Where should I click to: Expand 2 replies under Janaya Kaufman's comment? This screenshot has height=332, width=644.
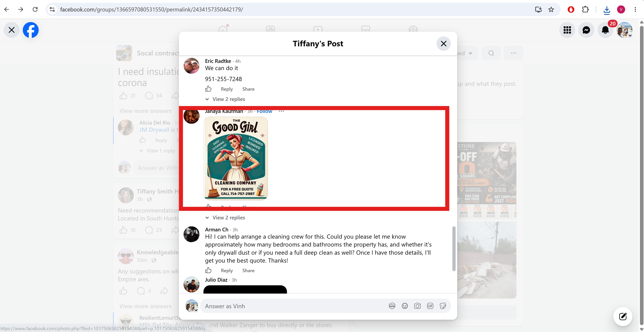[229, 218]
